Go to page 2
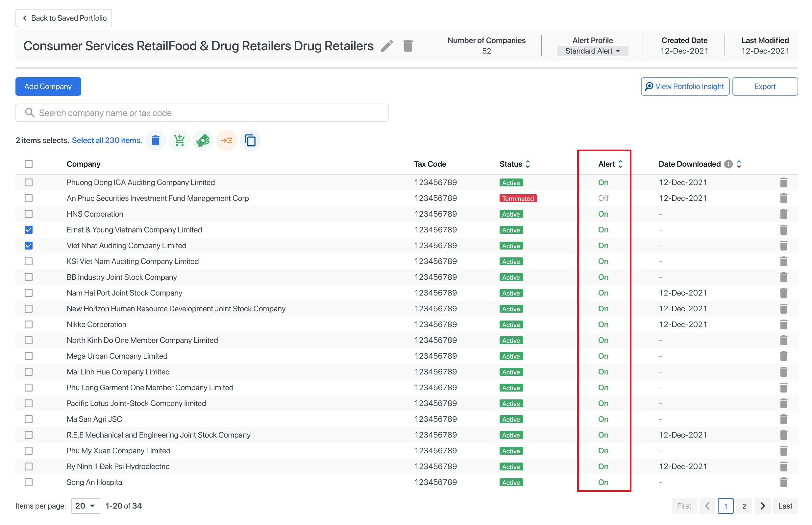812x525 pixels. [744, 506]
